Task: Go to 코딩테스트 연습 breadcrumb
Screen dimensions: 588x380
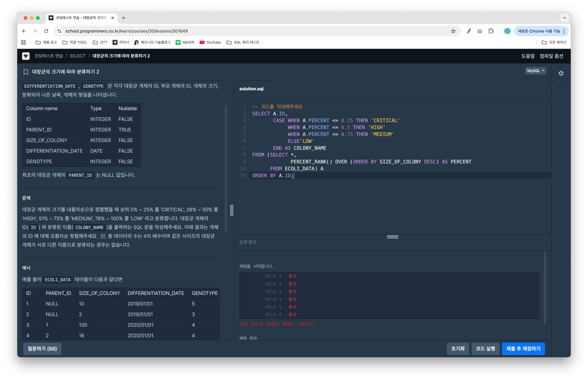Action: click(49, 56)
